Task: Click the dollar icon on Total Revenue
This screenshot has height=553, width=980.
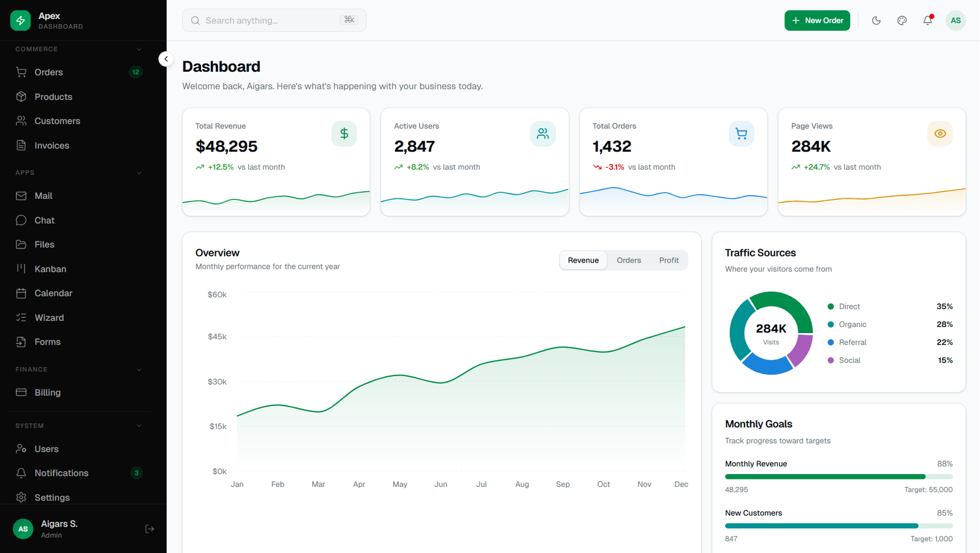Action: tap(344, 134)
